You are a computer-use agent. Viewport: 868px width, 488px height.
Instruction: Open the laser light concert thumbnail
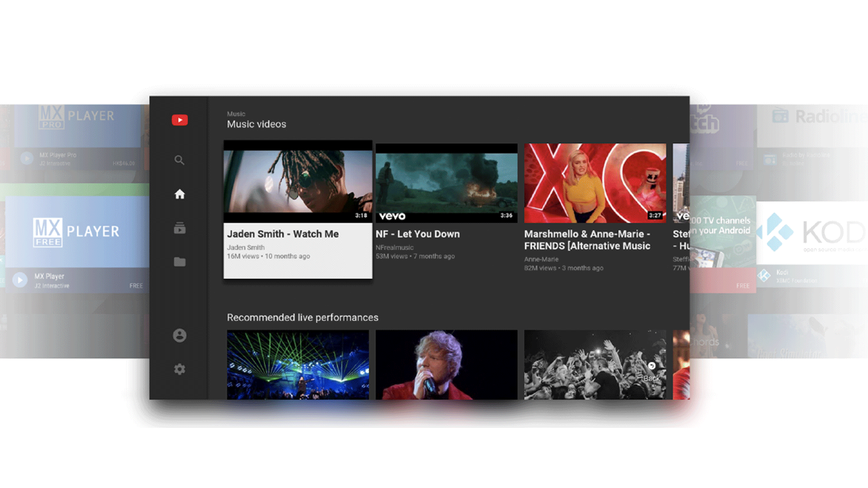[x=298, y=365]
